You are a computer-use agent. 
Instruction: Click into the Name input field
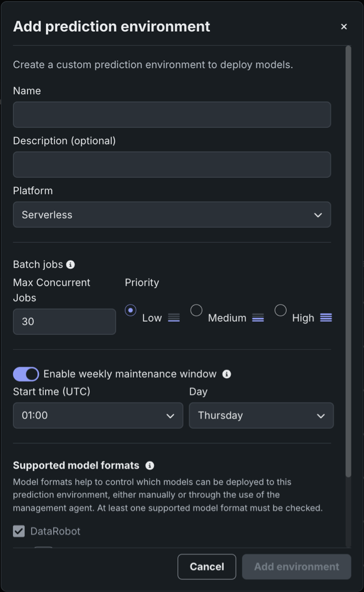[x=172, y=115]
